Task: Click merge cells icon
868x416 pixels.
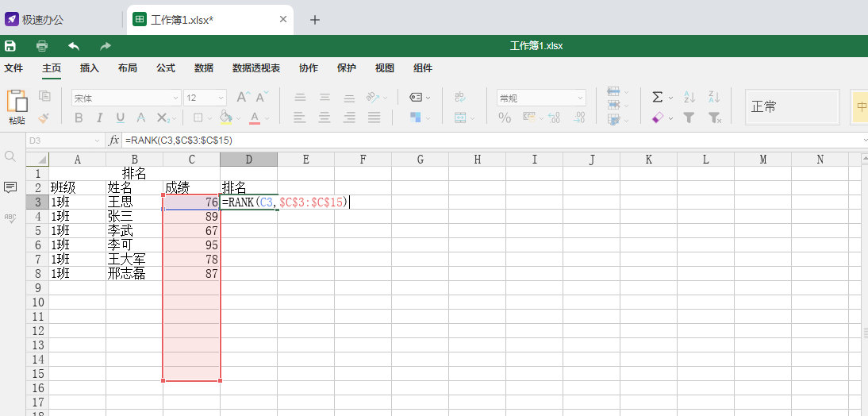Action: 460,117
